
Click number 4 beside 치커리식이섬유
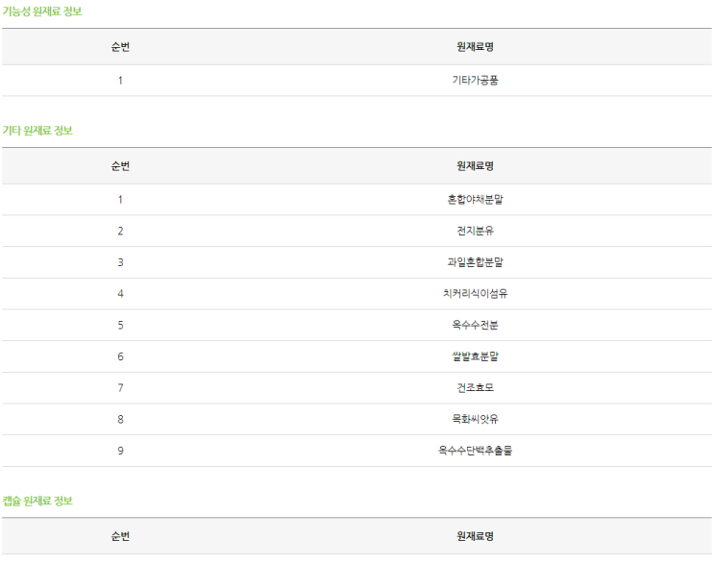(x=120, y=294)
